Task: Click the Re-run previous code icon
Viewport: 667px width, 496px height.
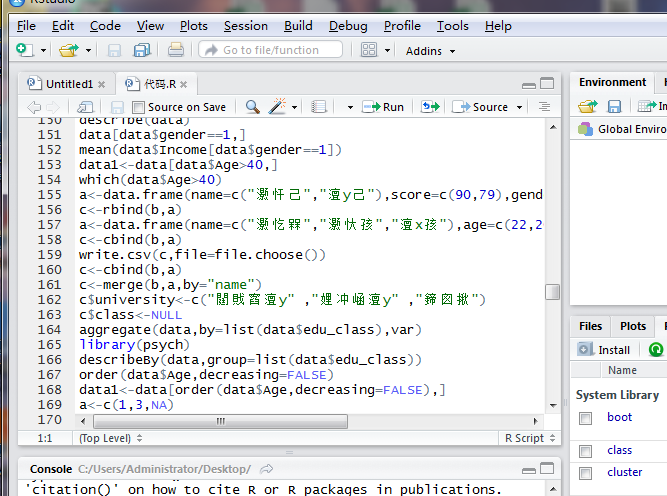Action: [430, 106]
